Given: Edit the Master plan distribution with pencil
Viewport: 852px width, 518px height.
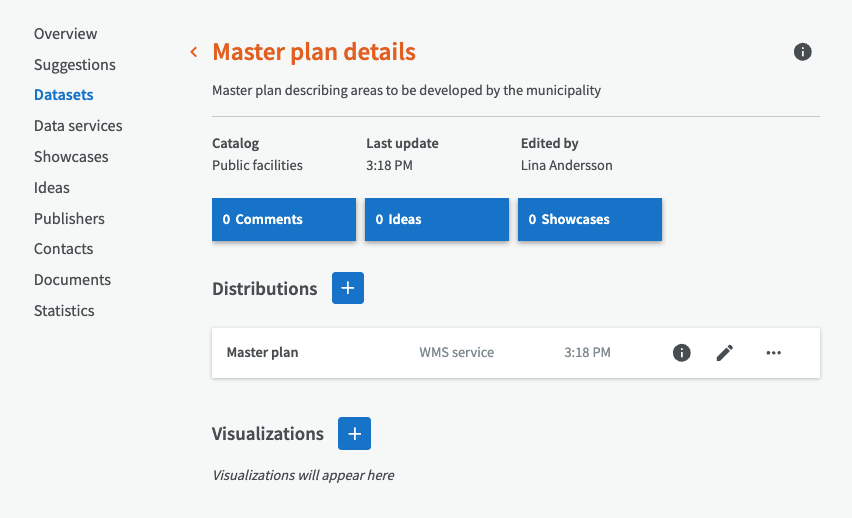Looking at the screenshot, I should tap(725, 352).
